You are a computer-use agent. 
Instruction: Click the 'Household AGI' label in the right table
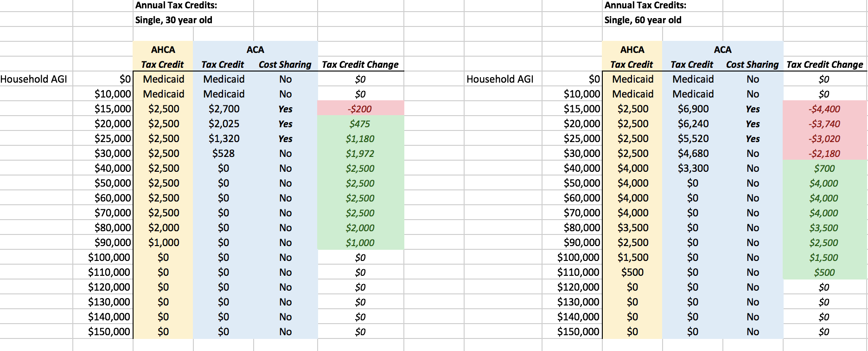click(500, 79)
